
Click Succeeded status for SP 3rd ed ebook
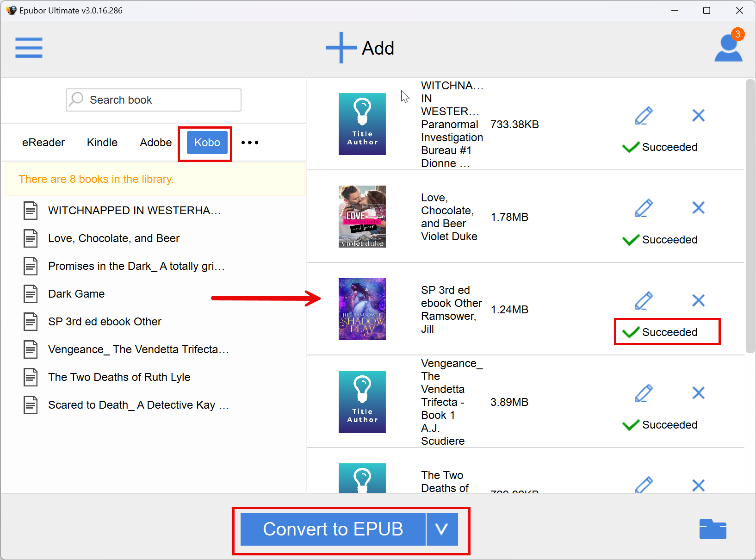click(x=660, y=332)
